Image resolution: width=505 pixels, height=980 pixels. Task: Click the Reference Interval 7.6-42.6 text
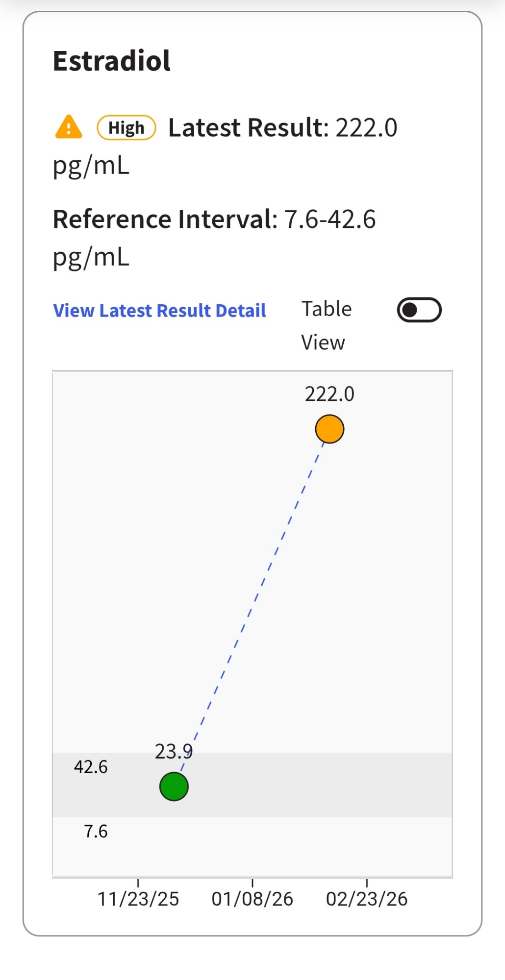click(x=214, y=219)
